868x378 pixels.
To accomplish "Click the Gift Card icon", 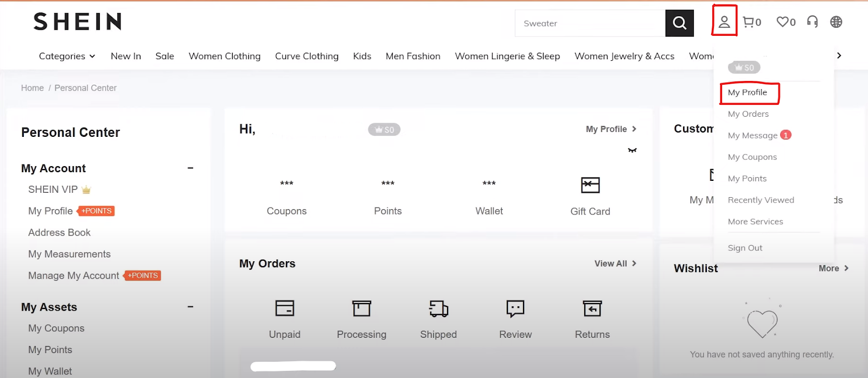I will tap(590, 185).
